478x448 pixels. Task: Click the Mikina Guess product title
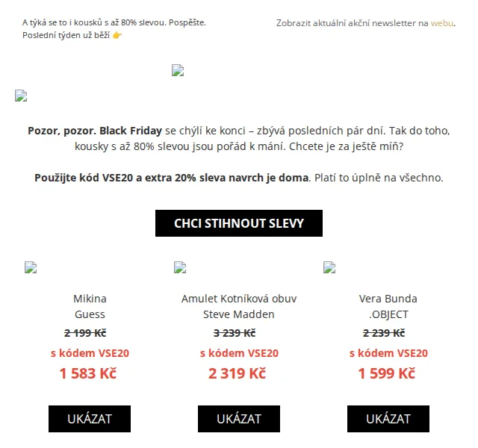[x=90, y=306]
